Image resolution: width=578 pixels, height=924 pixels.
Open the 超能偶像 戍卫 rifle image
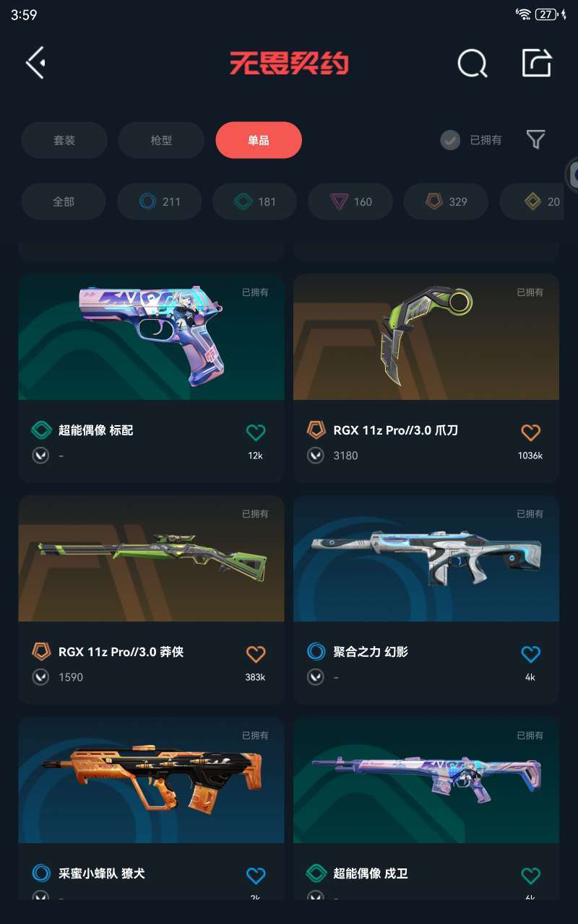click(426, 780)
